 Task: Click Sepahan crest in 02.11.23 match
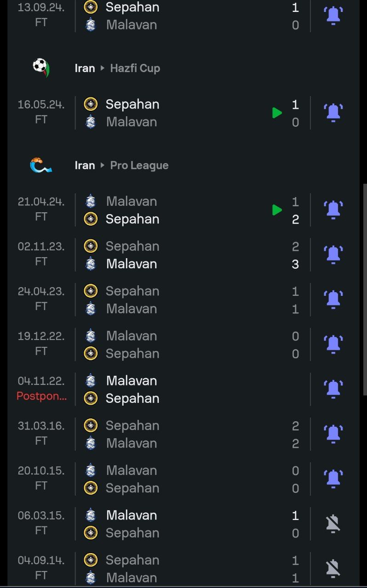(x=91, y=246)
